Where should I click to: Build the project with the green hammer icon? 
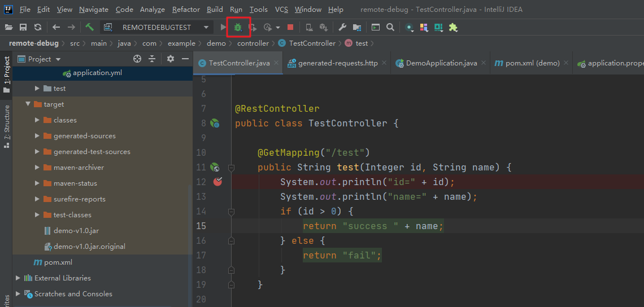point(89,28)
